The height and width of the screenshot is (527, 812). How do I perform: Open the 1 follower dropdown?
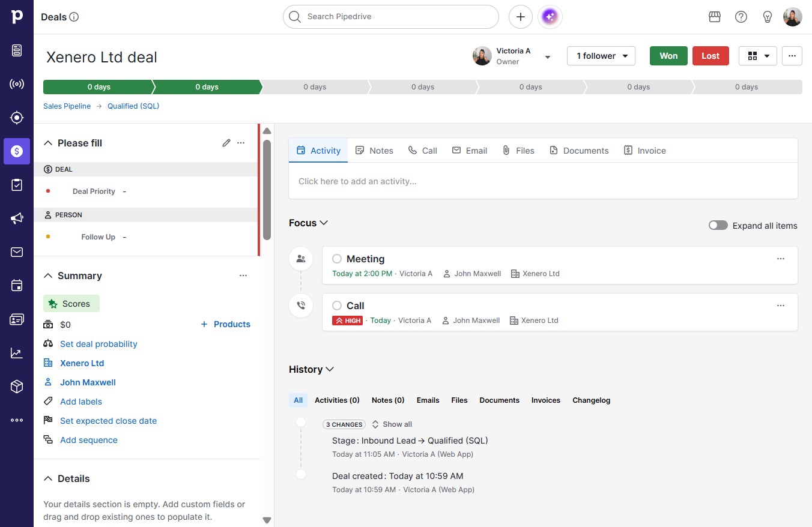601,56
